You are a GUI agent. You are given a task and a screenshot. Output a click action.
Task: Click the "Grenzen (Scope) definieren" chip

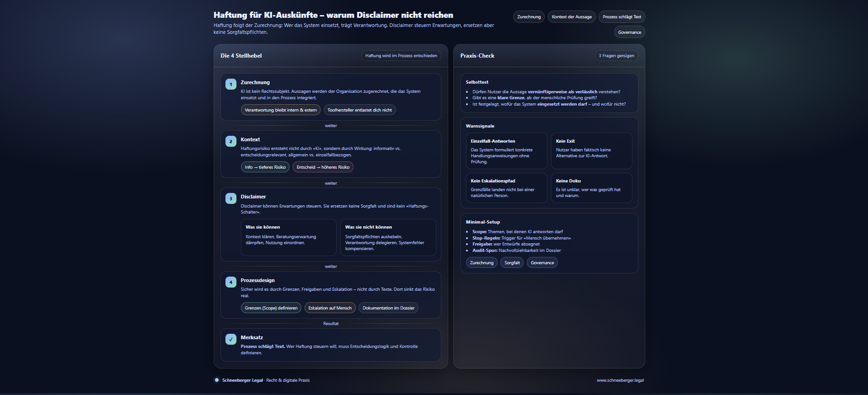coord(271,308)
